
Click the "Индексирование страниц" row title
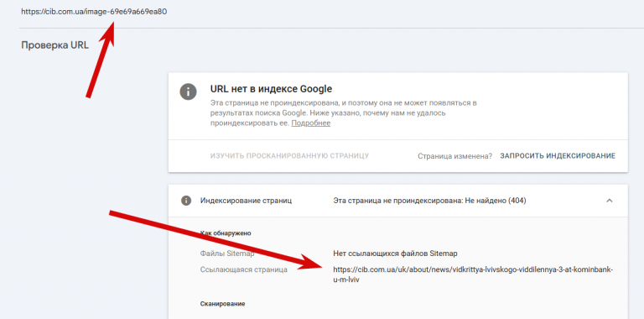pyautogui.click(x=246, y=201)
